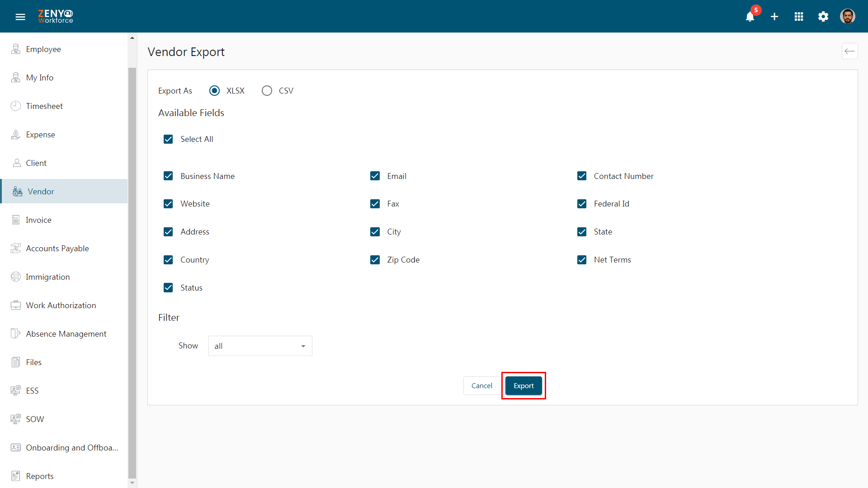Uncheck the Email field
868x488 pixels.
click(375, 176)
